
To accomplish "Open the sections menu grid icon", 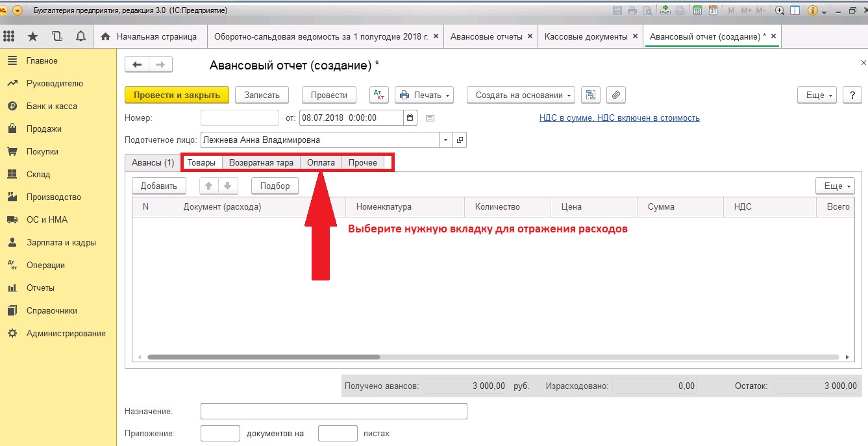I will 9,36.
